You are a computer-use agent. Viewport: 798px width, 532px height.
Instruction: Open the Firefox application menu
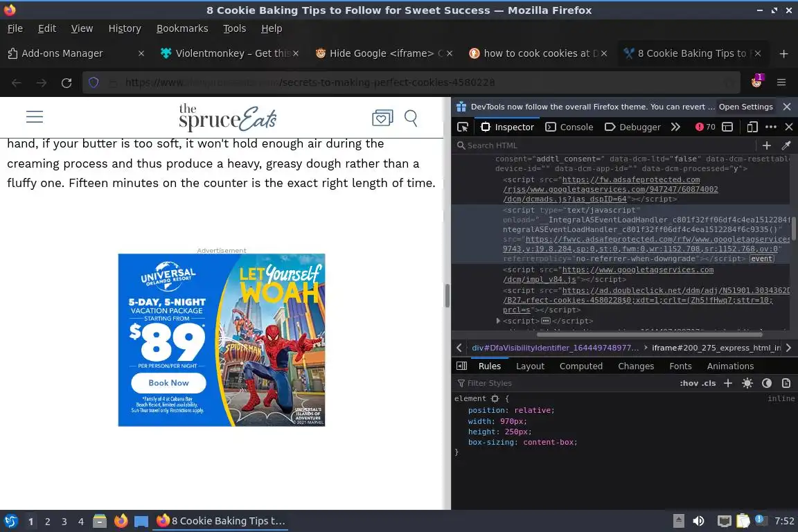(781, 82)
